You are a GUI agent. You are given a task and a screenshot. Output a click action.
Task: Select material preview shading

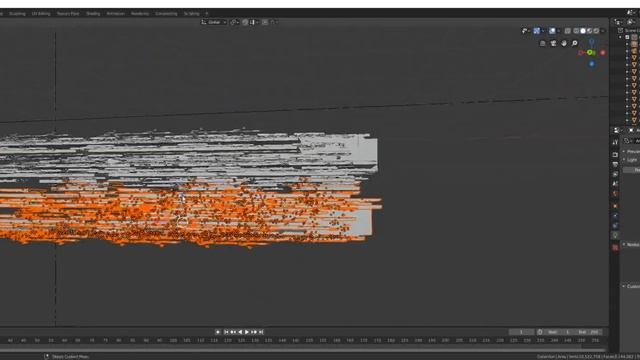pos(589,31)
